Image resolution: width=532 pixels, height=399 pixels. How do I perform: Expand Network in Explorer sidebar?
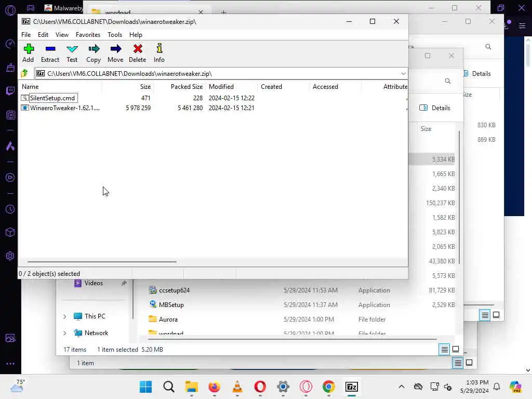[x=64, y=333]
